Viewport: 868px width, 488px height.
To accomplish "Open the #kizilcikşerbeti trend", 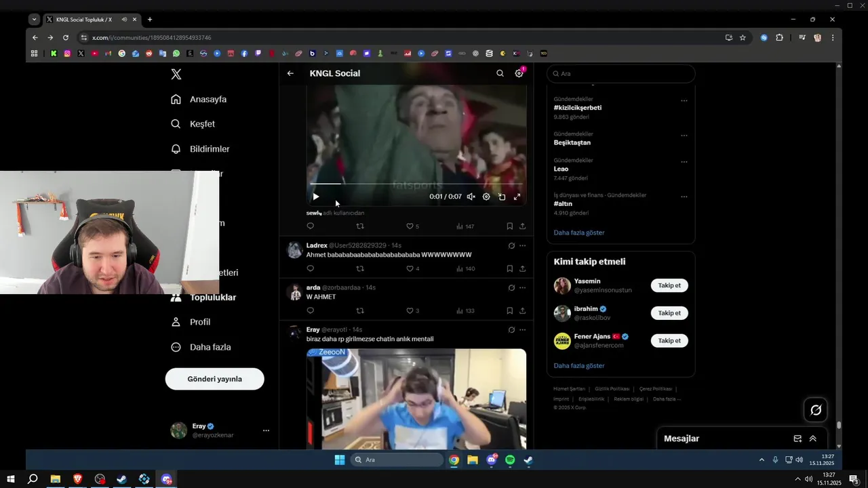I will coord(577,108).
